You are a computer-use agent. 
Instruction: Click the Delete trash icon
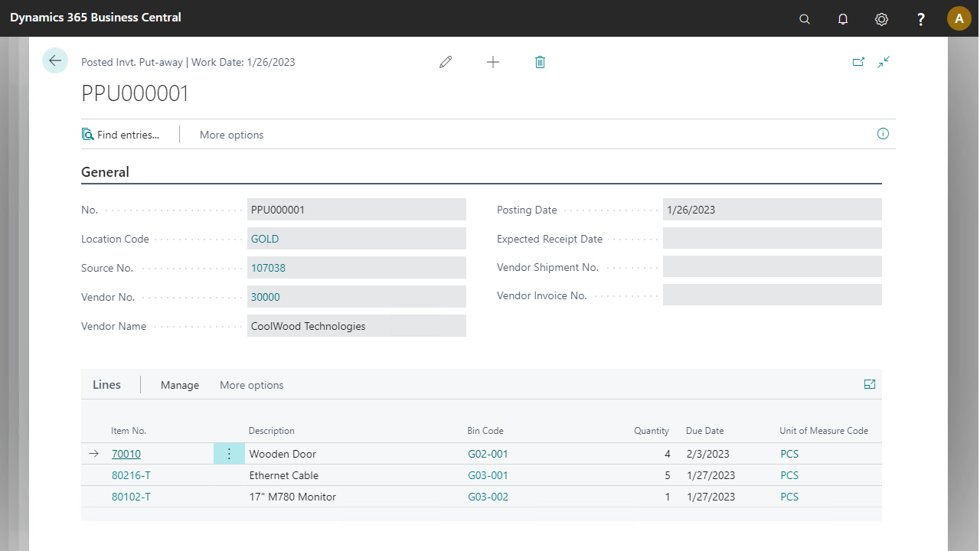(x=540, y=62)
